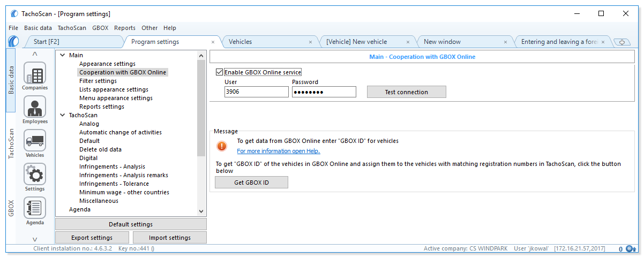The width and height of the screenshot is (644, 258).
Task: Open the GBOX menu
Action: pos(100,28)
